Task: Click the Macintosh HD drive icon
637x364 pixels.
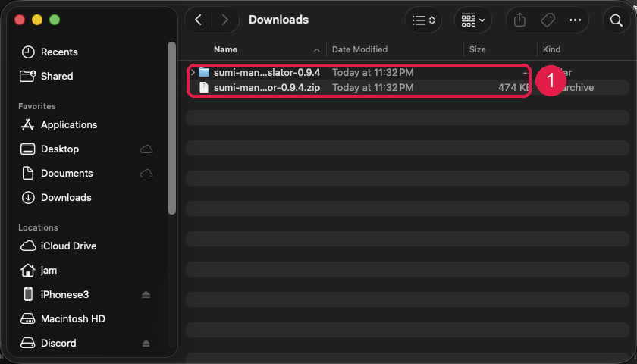Action: (x=27, y=319)
